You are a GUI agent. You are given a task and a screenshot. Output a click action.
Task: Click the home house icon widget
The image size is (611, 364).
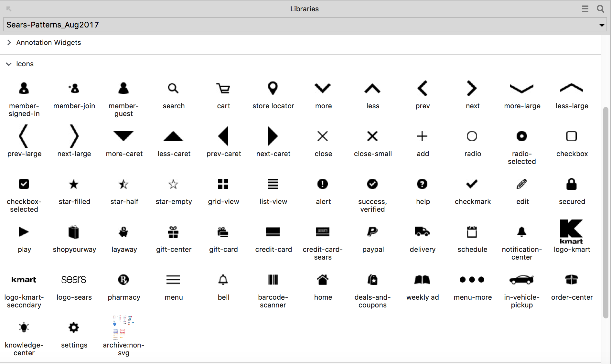click(323, 280)
